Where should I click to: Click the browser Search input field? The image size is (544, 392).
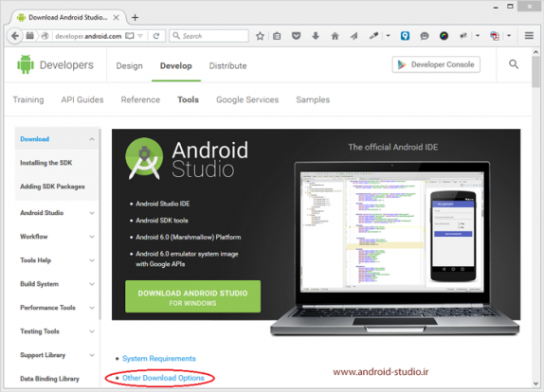pyautogui.click(x=209, y=36)
